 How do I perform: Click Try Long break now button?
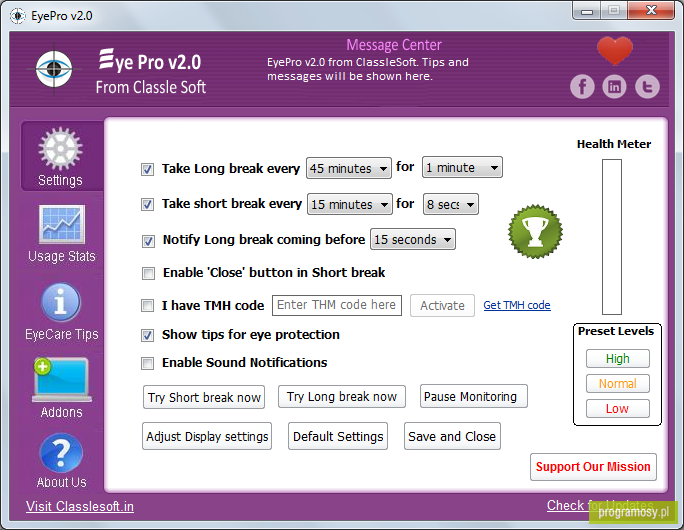(x=342, y=396)
